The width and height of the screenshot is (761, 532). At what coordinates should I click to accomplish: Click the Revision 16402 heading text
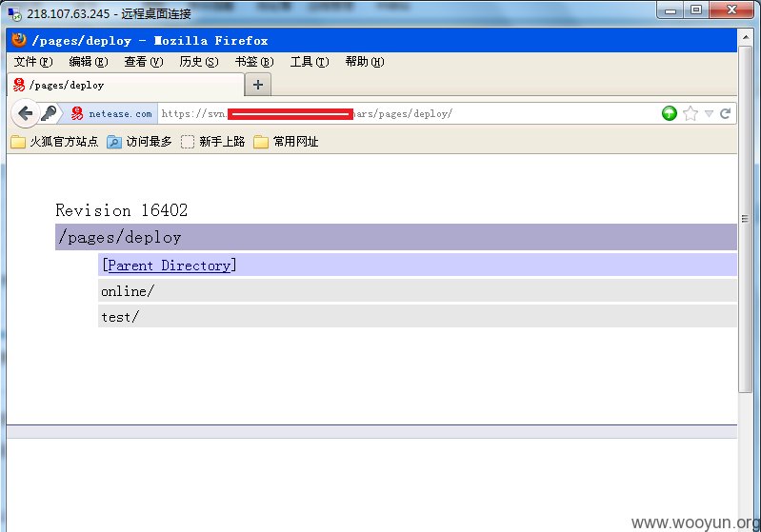click(x=121, y=210)
